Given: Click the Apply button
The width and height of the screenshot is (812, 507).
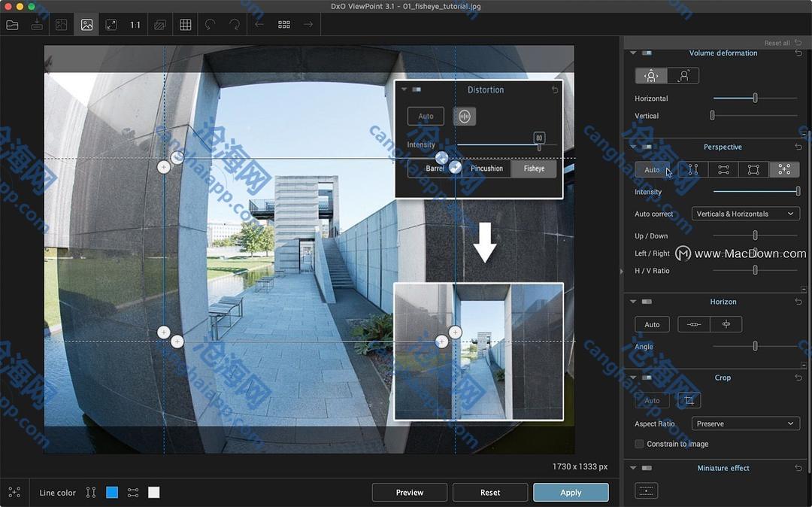Looking at the screenshot, I should [x=571, y=493].
